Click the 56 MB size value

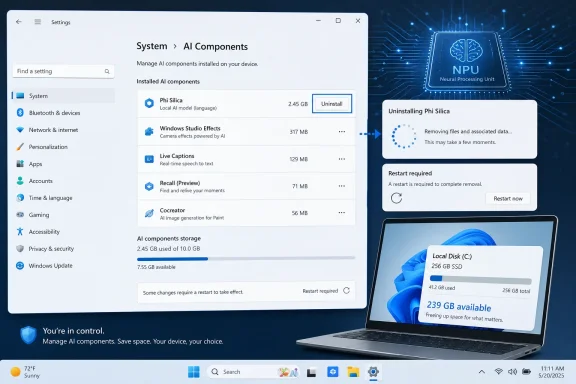[300, 213]
